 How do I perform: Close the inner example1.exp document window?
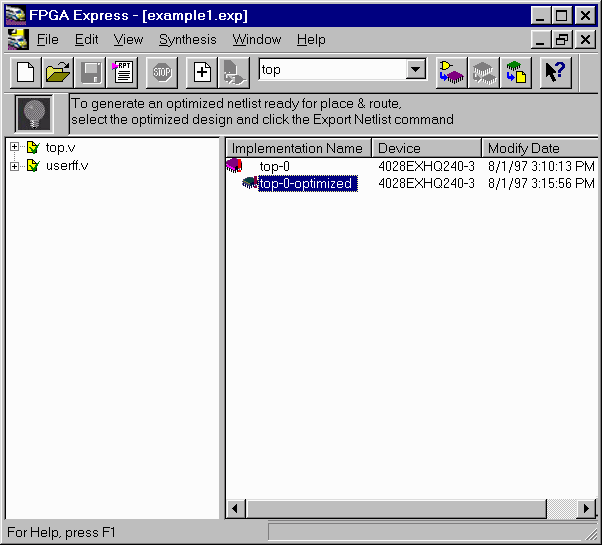point(585,39)
